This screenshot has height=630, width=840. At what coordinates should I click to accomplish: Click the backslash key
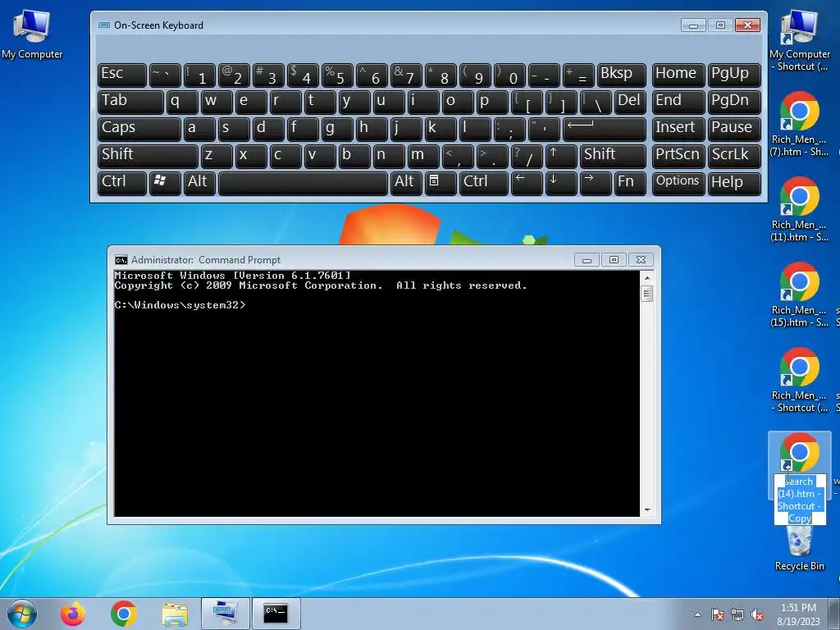coord(596,103)
